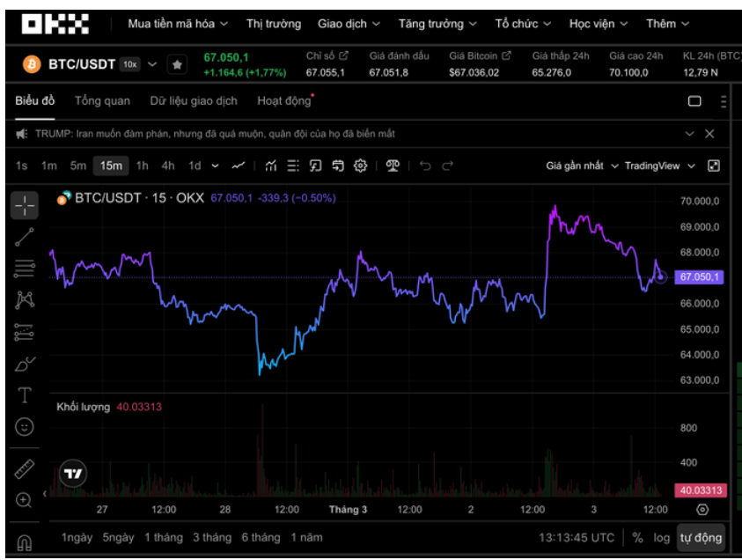Click the OKX logo

coord(55,24)
